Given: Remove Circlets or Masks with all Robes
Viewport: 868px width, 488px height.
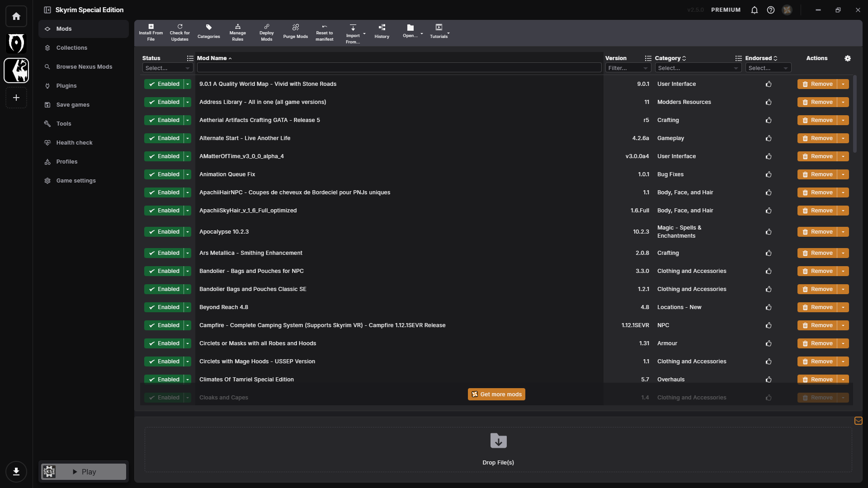Looking at the screenshot, I should coord(817,343).
